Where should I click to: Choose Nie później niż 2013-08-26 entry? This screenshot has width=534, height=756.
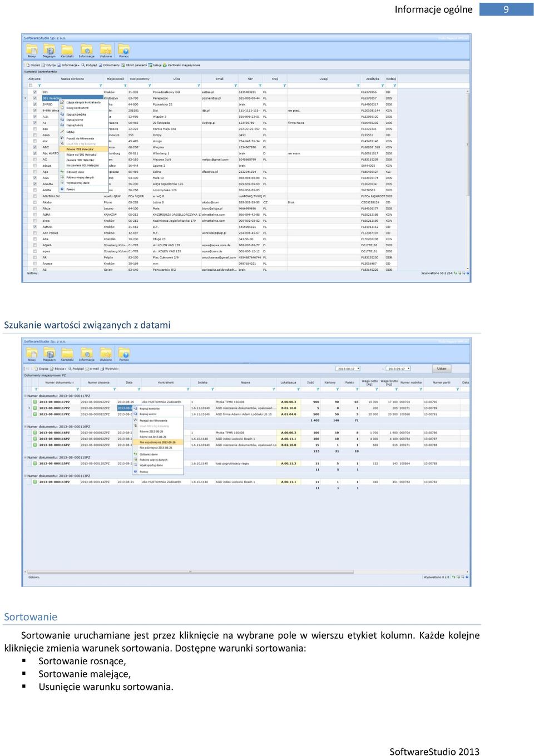pyautogui.click(x=158, y=448)
